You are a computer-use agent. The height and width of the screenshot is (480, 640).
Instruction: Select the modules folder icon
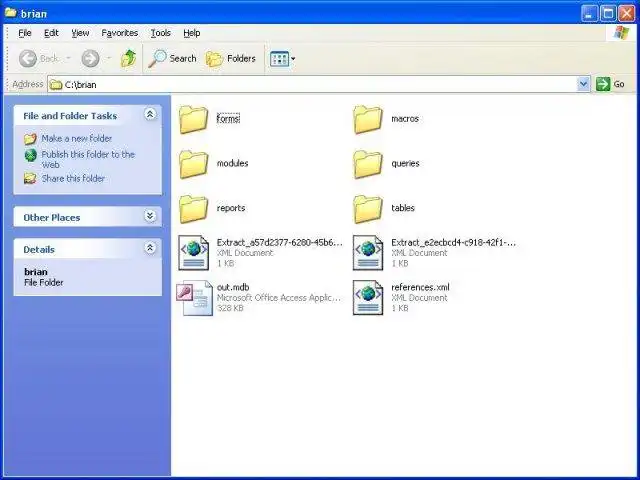193,164
